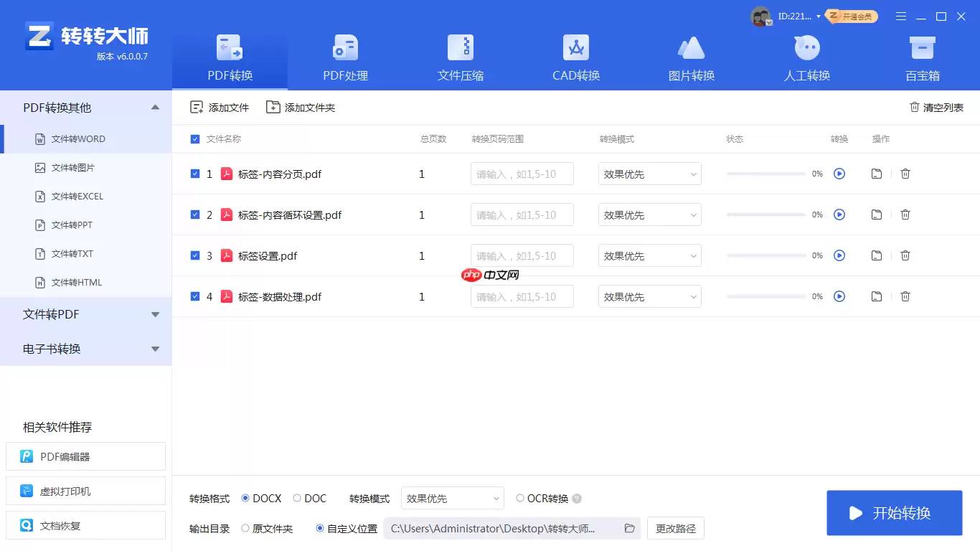The height and width of the screenshot is (551, 980).
Task: Uncheck the 标签-内容循环设置.pdf row checkbox
Action: pos(195,215)
